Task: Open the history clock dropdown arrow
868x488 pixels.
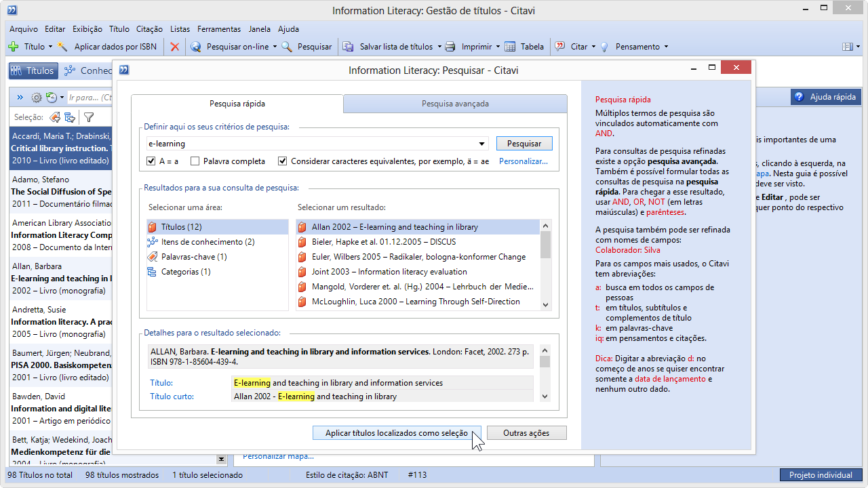Action: pyautogui.click(x=62, y=98)
